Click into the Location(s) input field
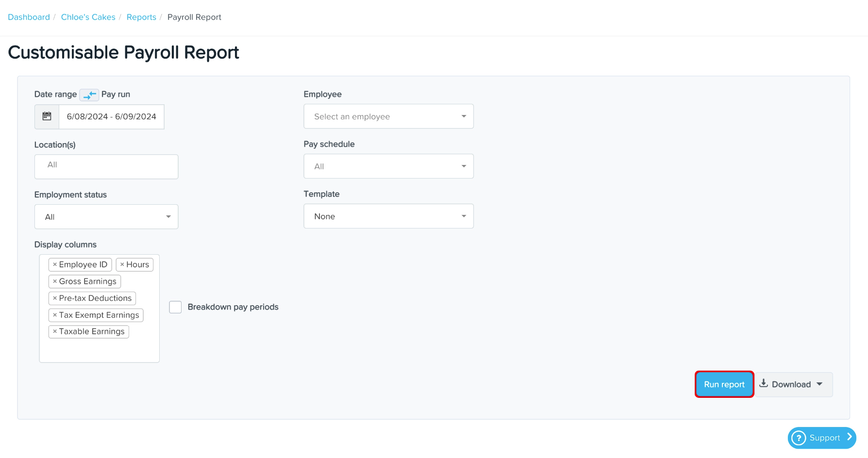868x458 pixels. (x=106, y=166)
